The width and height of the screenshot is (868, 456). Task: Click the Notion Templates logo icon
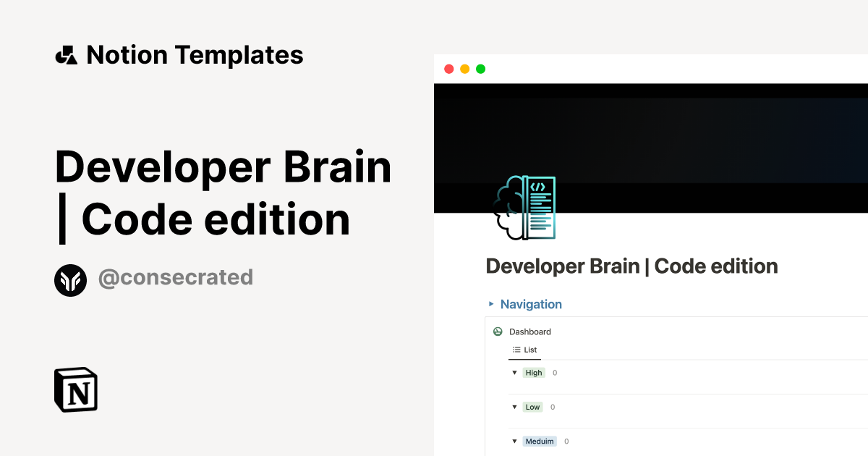[66, 54]
